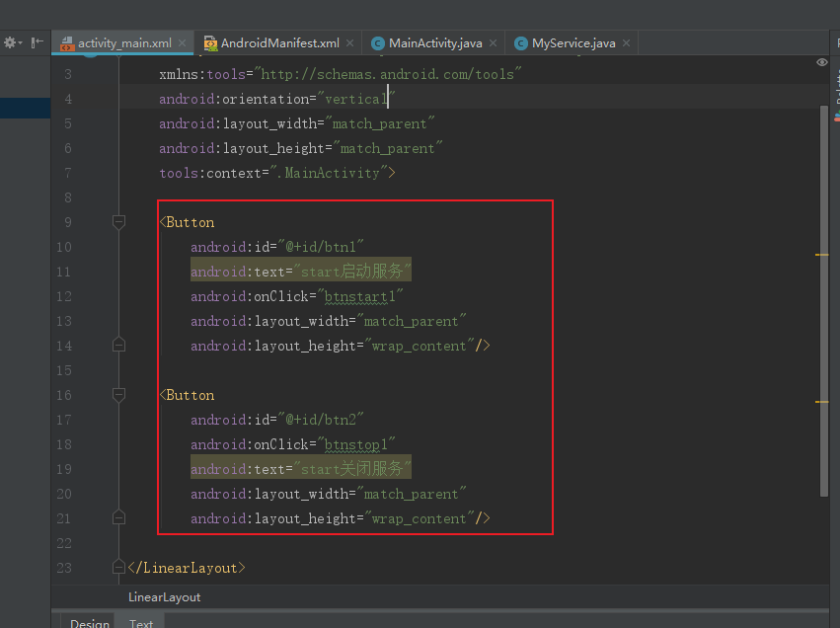The width and height of the screenshot is (840, 628).
Task: Collapse fold marker at line 14
Action: point(118,345)
